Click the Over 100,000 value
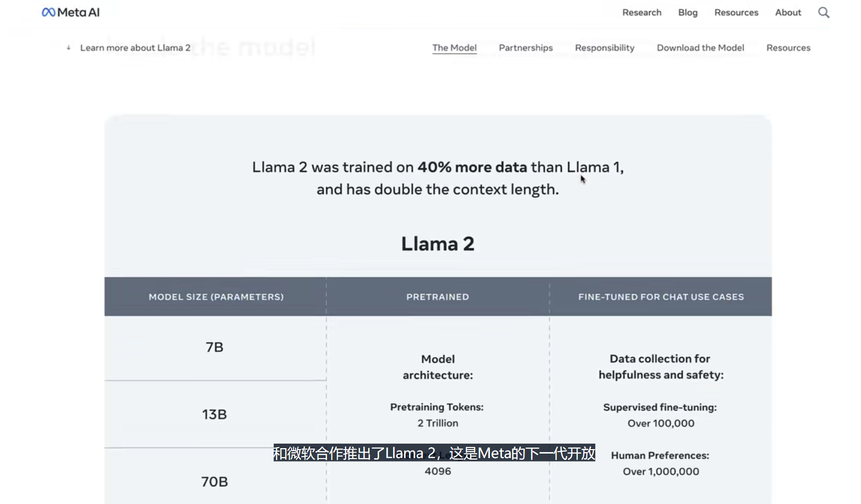The width and height of the screenshot is (861, 504). (x=661, y=423)
